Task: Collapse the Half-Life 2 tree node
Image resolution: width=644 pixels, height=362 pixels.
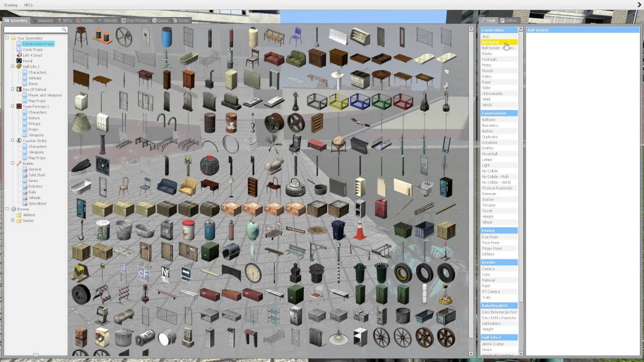Action: [x=13, y=66]
